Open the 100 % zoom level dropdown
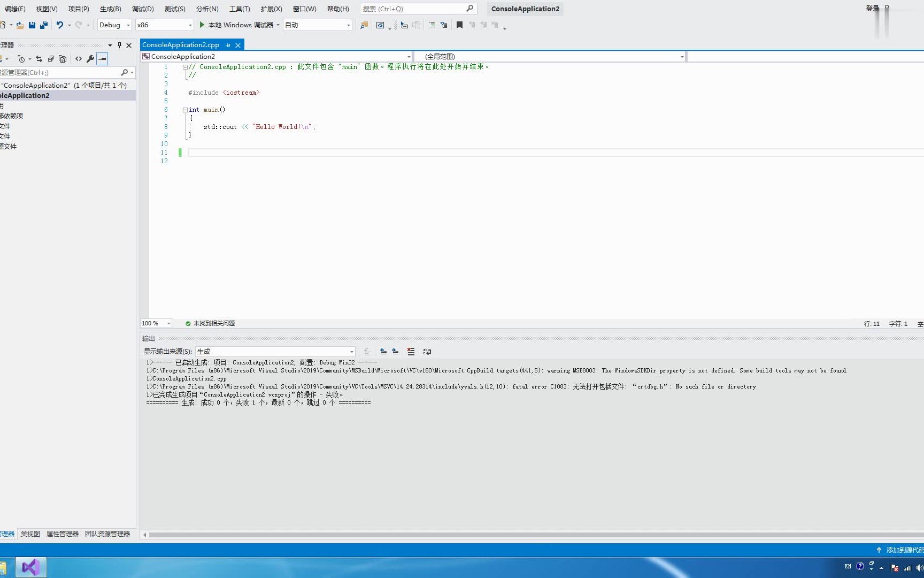 156,323
